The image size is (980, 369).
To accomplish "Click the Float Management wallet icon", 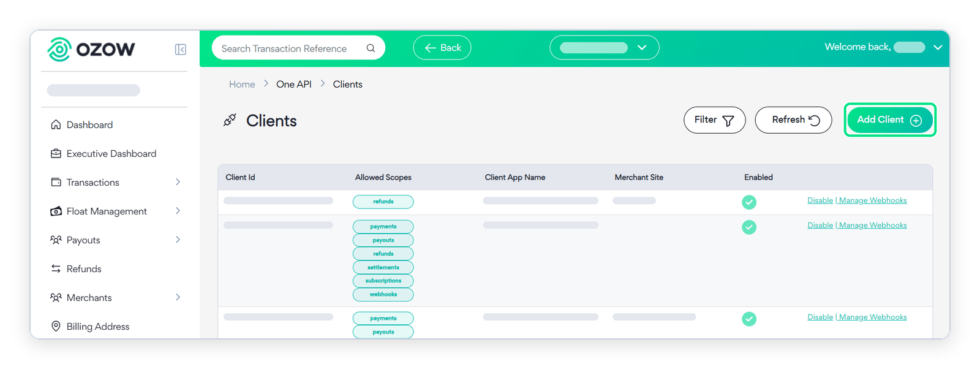I will [x=56, y=211].
